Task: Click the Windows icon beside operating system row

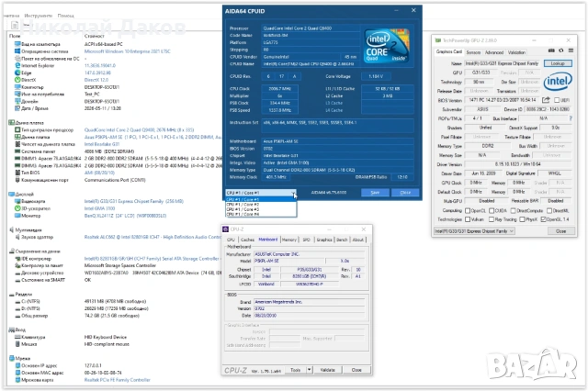Action: pos(17,51)
